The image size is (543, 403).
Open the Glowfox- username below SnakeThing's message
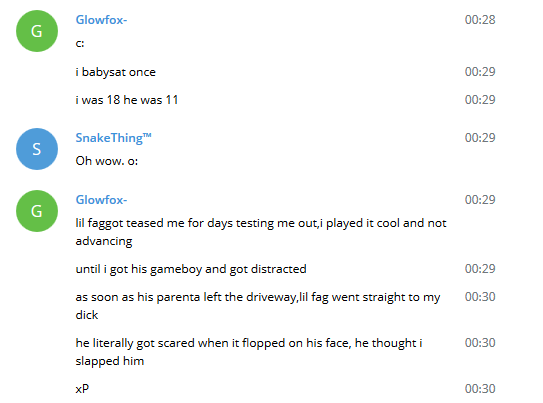point(101,200)
